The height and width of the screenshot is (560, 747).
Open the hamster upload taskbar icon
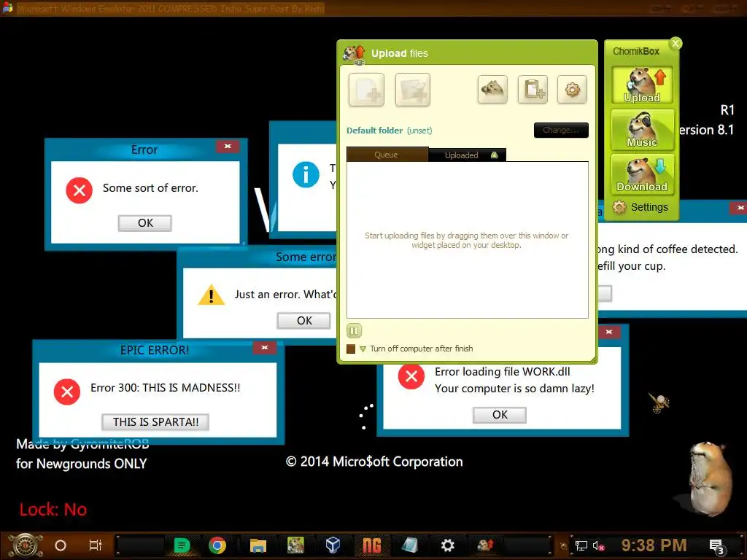coord(485,545)
